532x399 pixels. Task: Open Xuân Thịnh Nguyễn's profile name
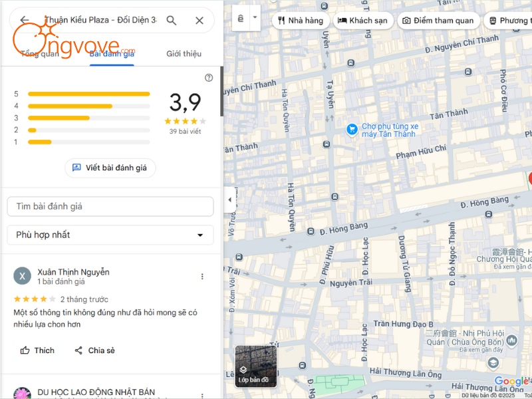pos(73,272)
